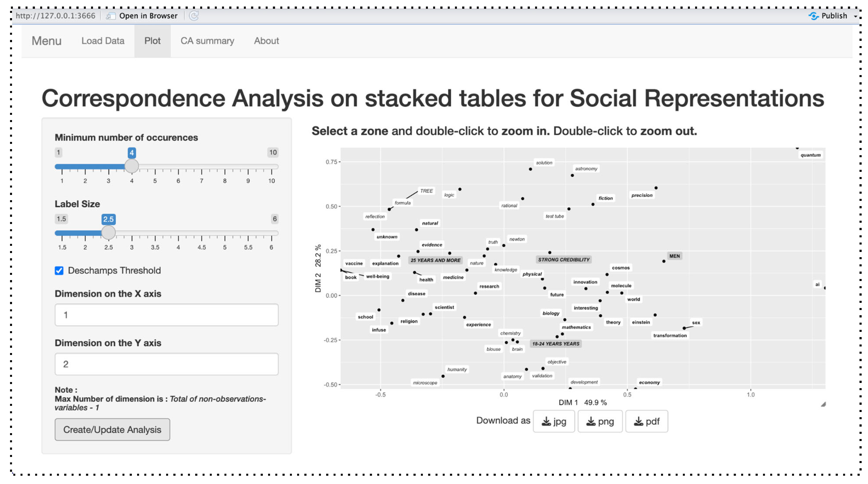Viewport: 868px width, 484px height.
Task: Download the plot as pdf
Action: tap(646, 421)
